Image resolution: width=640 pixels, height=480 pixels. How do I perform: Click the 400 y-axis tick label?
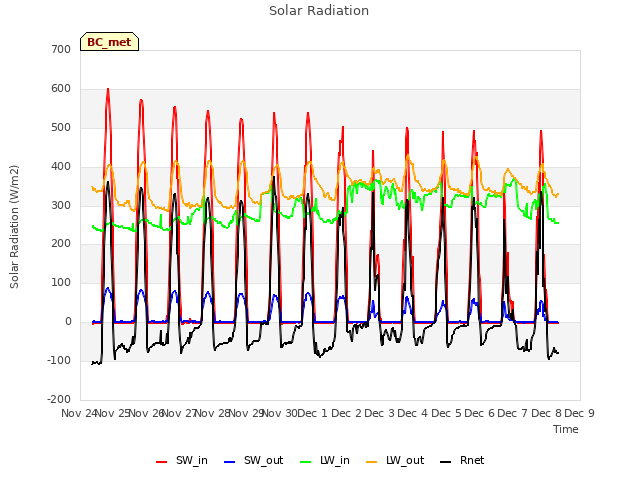[61, 167]
